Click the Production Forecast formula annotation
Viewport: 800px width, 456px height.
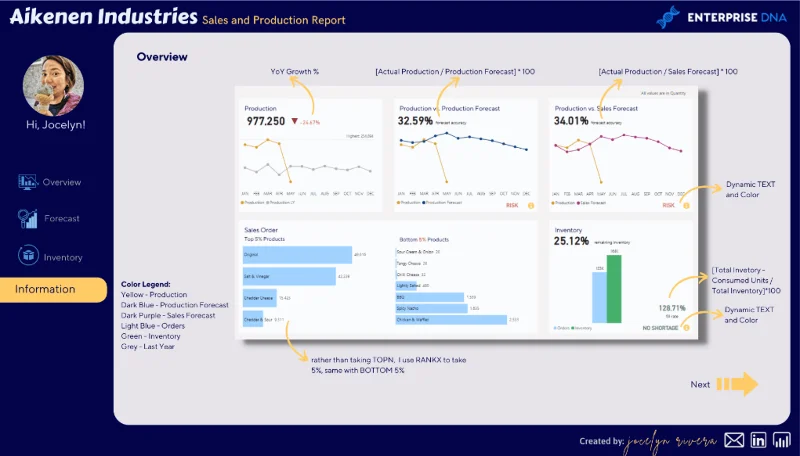(455, 71)
